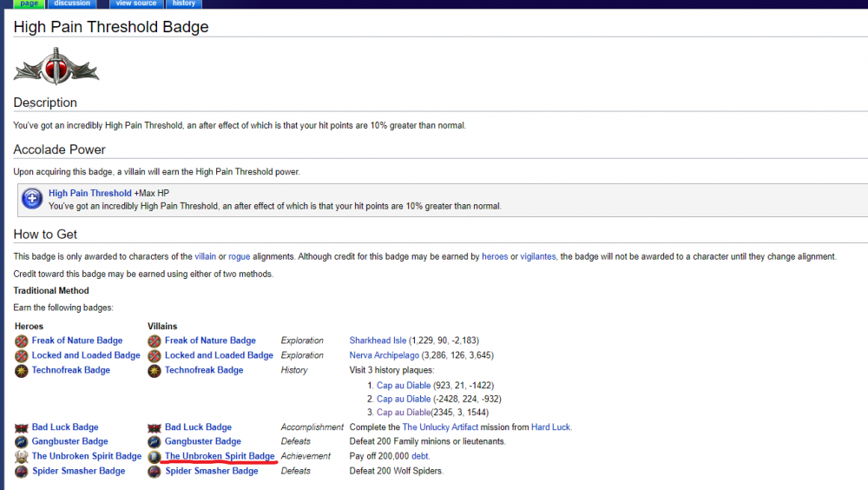Screen dimensions: 868x490
Task: Click Villains Spider Smasher badge icon
Action: pos(155,471)
